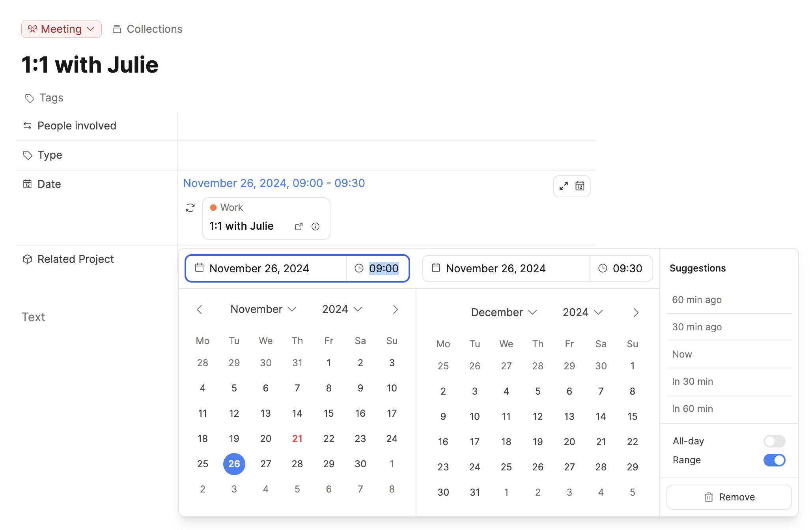Enable the All-day toggle
Image resolution: width=812 pixels, height=530 pixels.
pyautogui.click(x=774, y=441)
